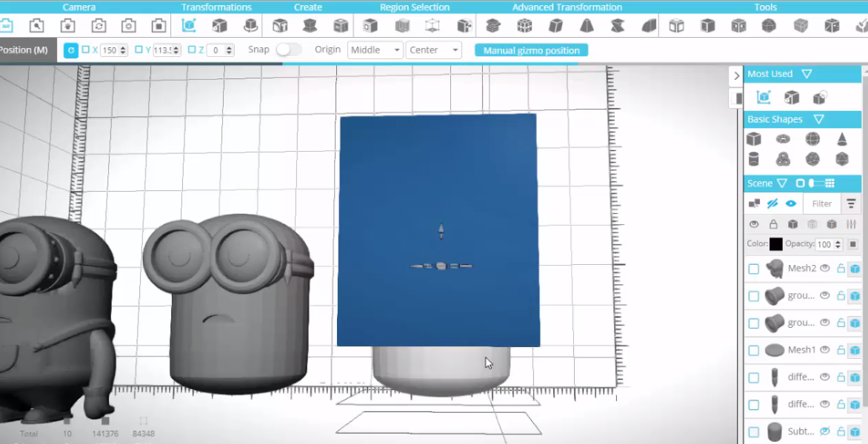Hide the Mesh2 object with its eye icon
The image size is (868, 444).
click(x=825, y=268)
